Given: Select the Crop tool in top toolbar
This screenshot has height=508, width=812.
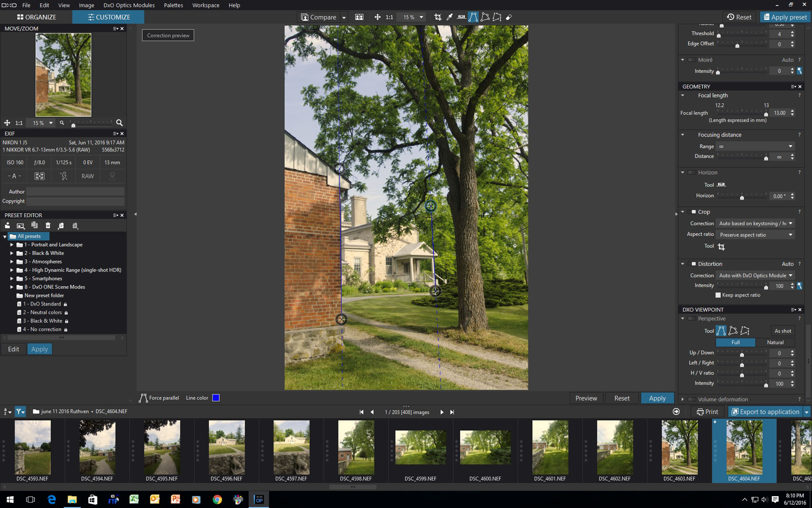Looking at the screenshot, I should click(x=438, y=17).
